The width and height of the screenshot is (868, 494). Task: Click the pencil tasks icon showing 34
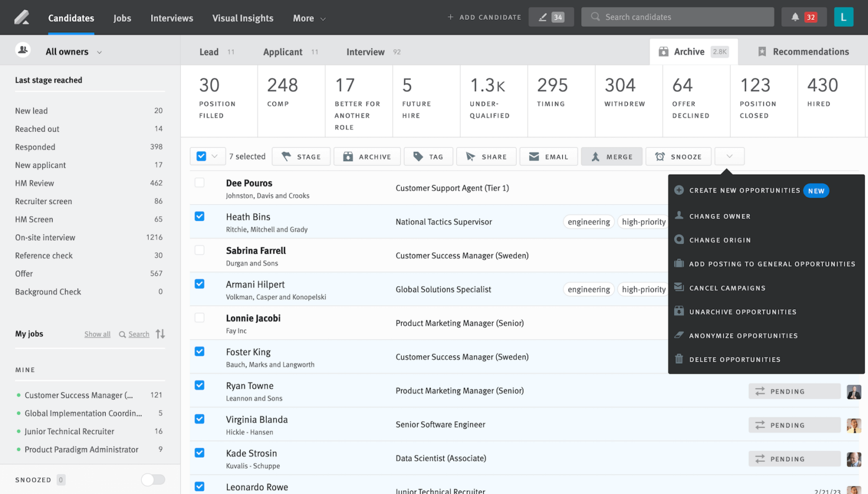[542, 16]
